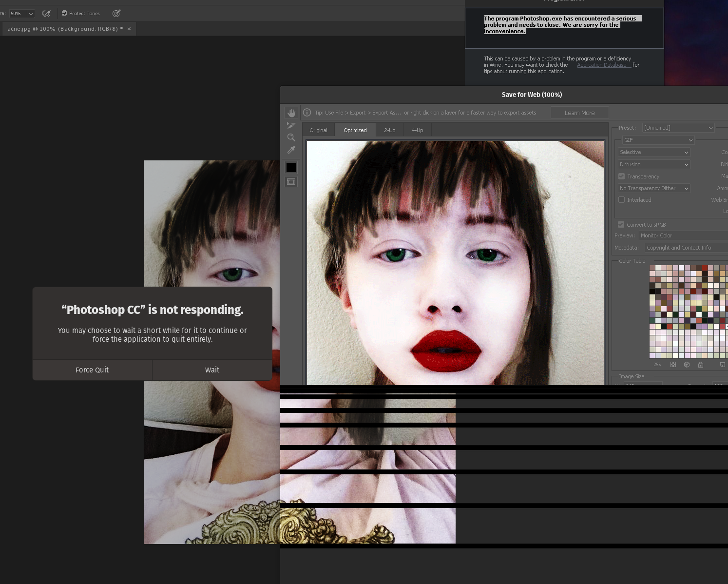Select the dark red swatch in Color Table top row
The height and width of the screenshot is (584, 728).
point(705,268)
